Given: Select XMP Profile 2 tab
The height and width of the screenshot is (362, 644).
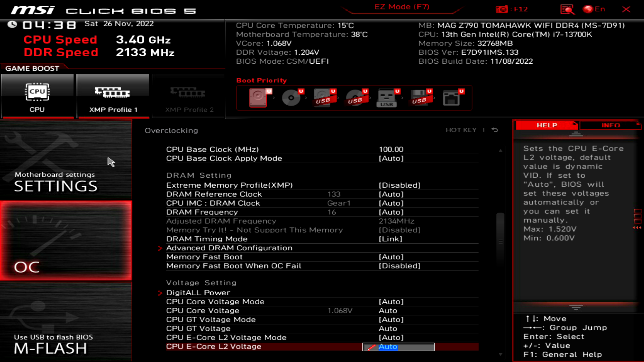Looking at the screenshot, I should coord(189,96).
